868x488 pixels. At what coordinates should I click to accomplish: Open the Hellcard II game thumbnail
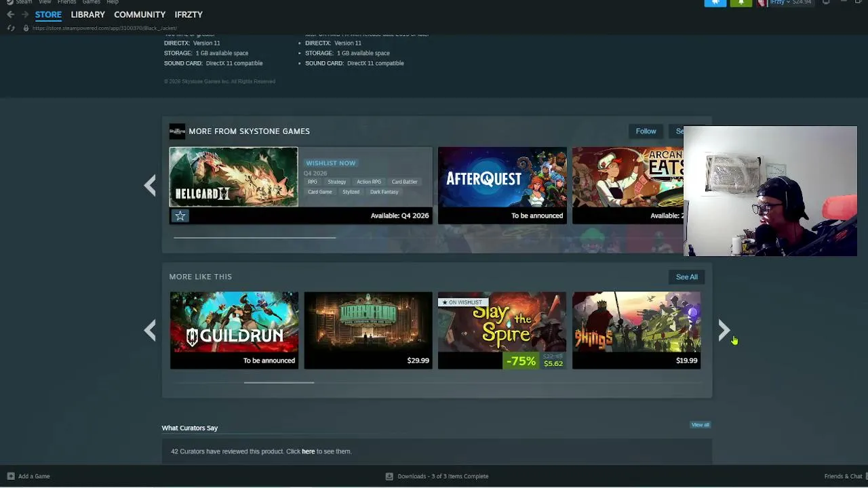[233, 177]
